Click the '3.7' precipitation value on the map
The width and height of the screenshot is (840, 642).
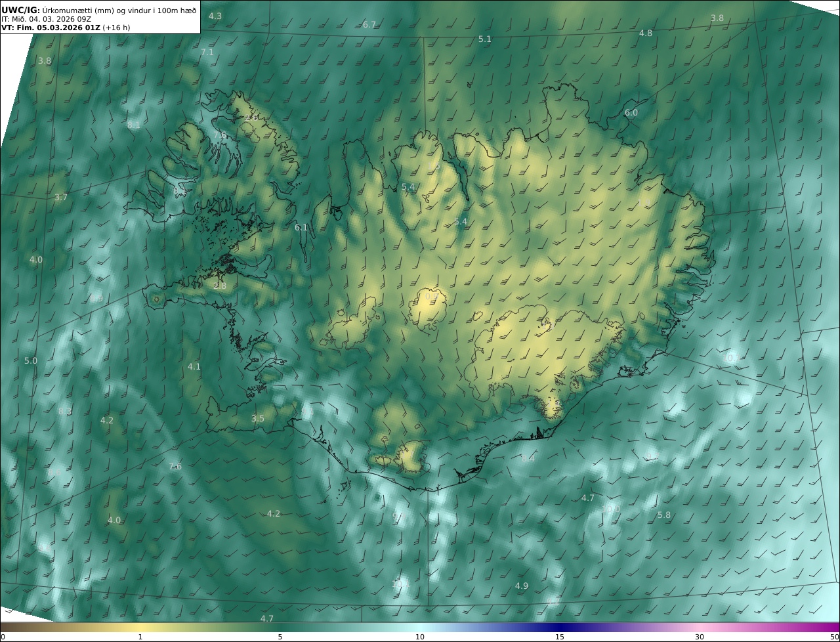pos(61,198)
